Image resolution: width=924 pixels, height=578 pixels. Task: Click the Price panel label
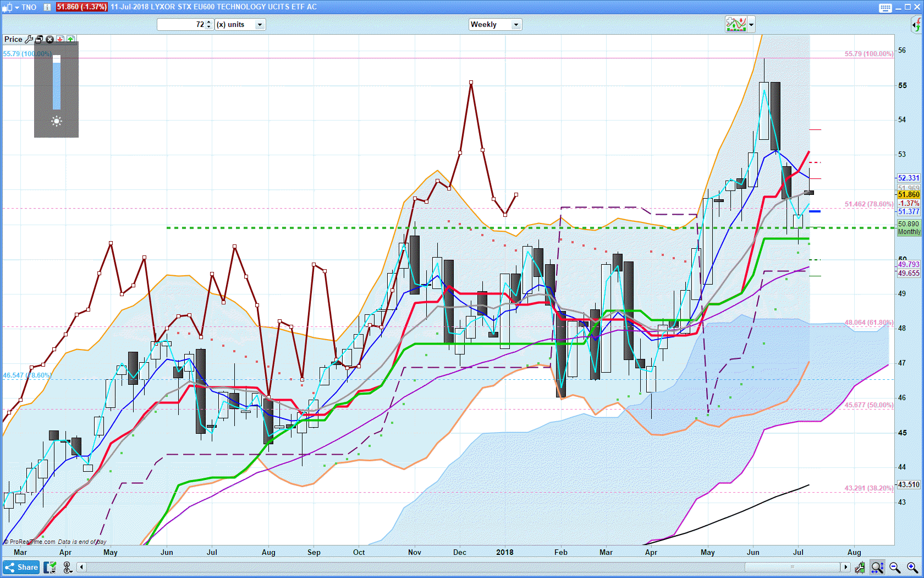[13, 39]
